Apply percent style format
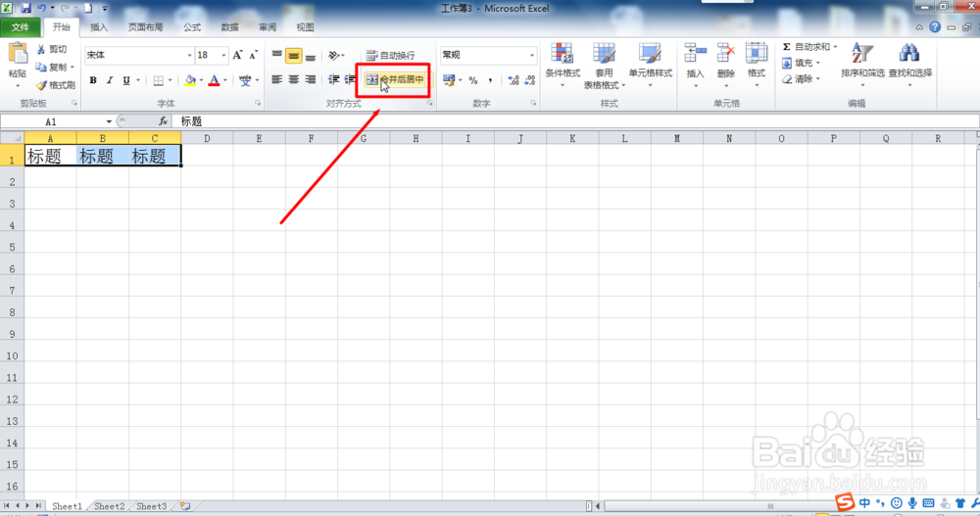The height and width of the screenshot is (516, 980). point(473,80)
